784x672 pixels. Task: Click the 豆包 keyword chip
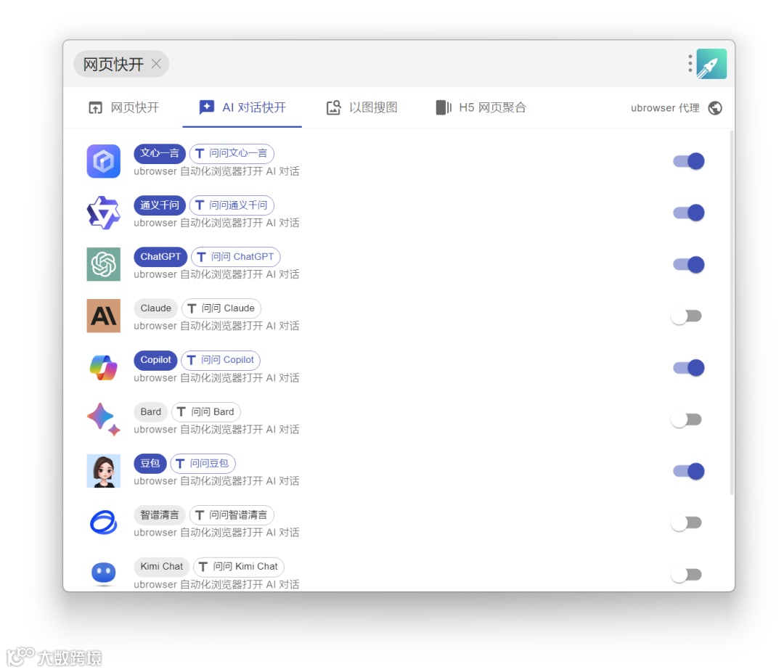[x=150, y=463]
